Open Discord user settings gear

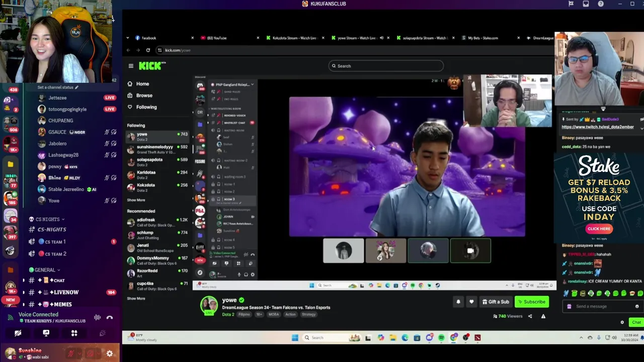click(110, 353)
